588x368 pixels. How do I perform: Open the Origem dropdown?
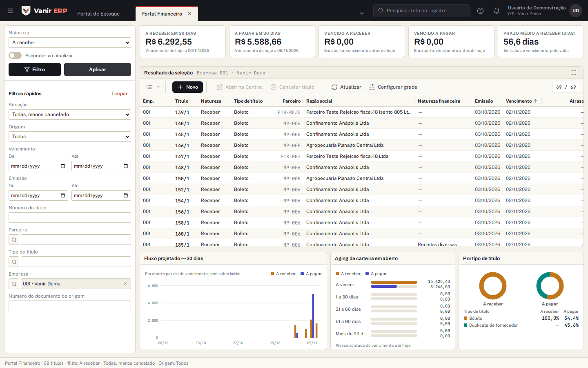point(70,137)
